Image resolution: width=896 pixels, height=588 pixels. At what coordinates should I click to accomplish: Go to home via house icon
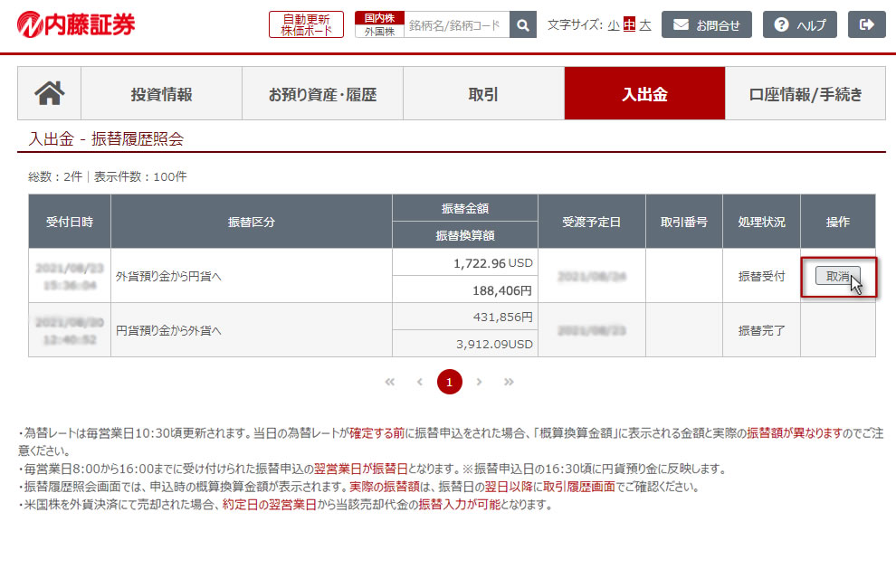[49, 93]
